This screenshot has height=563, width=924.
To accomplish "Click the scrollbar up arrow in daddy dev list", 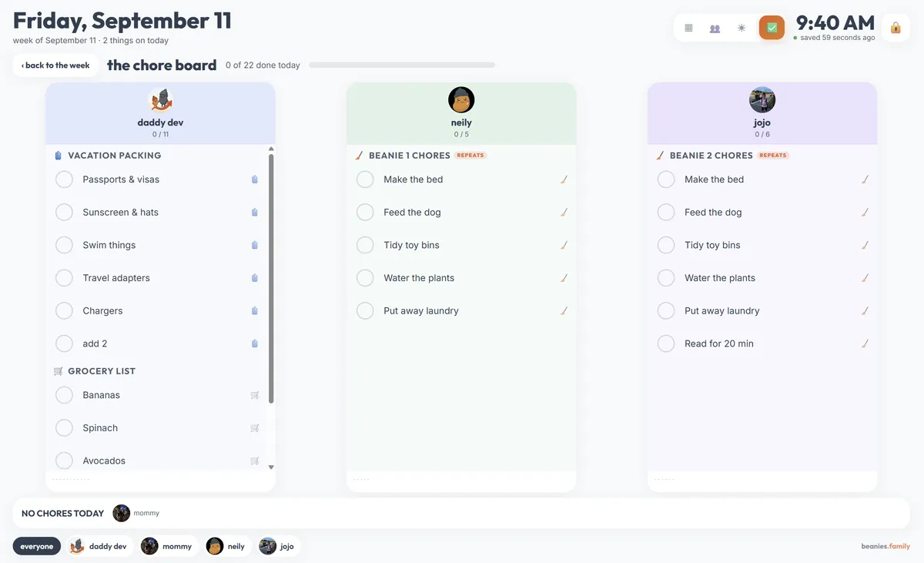I will pos(271,149).
